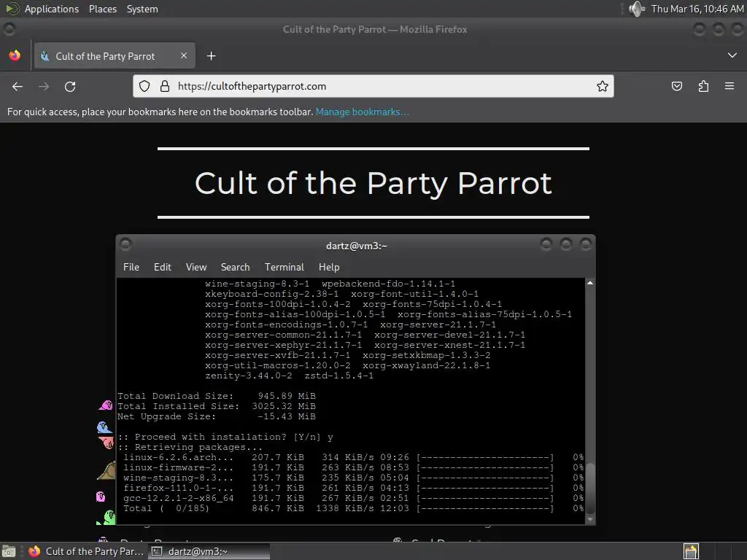Image resolution: width=747 pixels, height=560 pixels.
Task: Open a new tab with the plus button
Action: pos(211,56)
